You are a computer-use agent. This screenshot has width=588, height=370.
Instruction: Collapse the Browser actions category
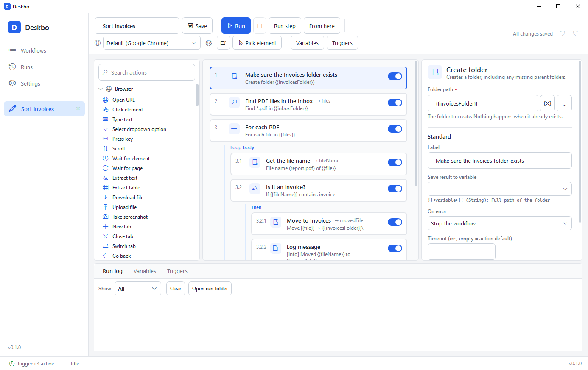point(101,89)
